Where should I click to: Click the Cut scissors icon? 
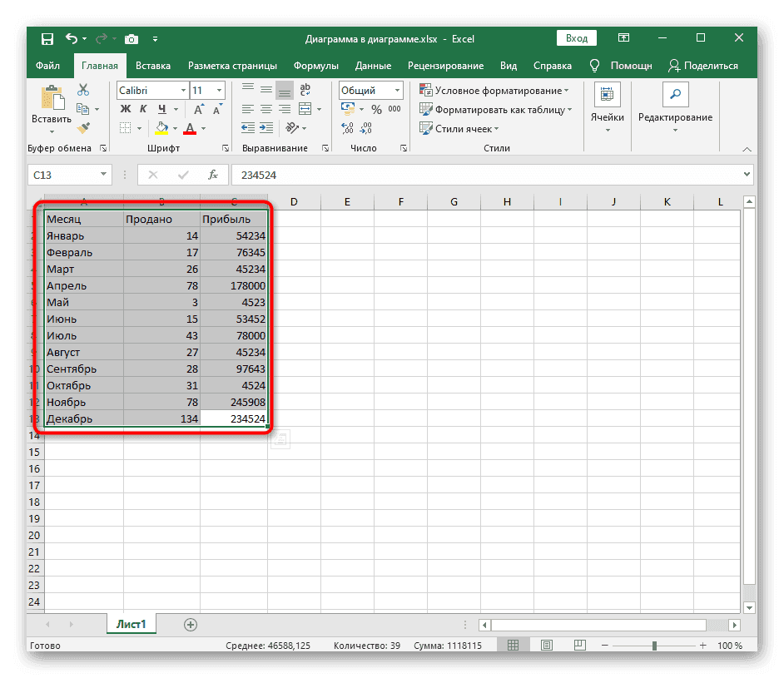83,90
